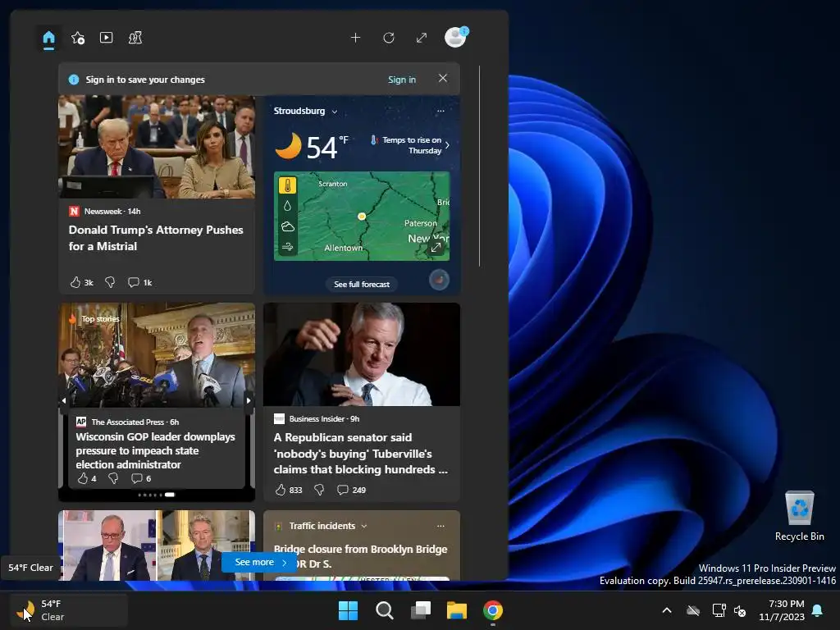Image resolution: width=840 pixels, height=630 pixels.
Task: Open taskbar Search
Action: pos(384,610)
